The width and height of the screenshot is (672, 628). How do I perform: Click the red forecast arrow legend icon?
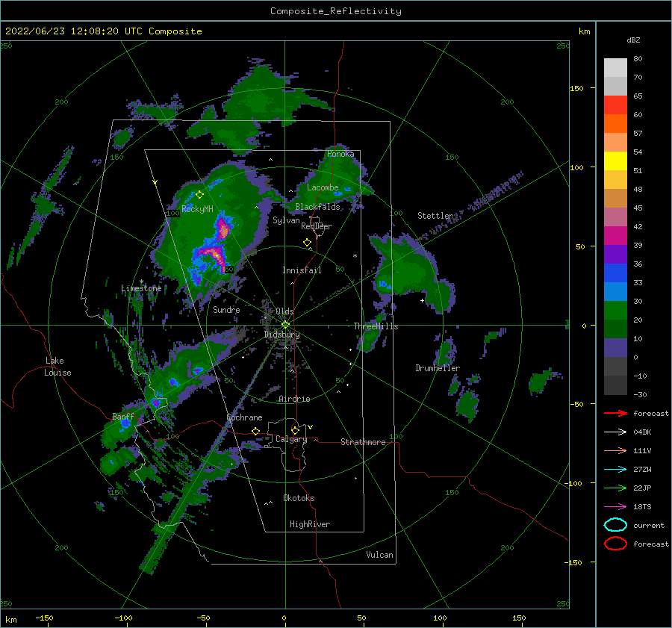[615, 413]
